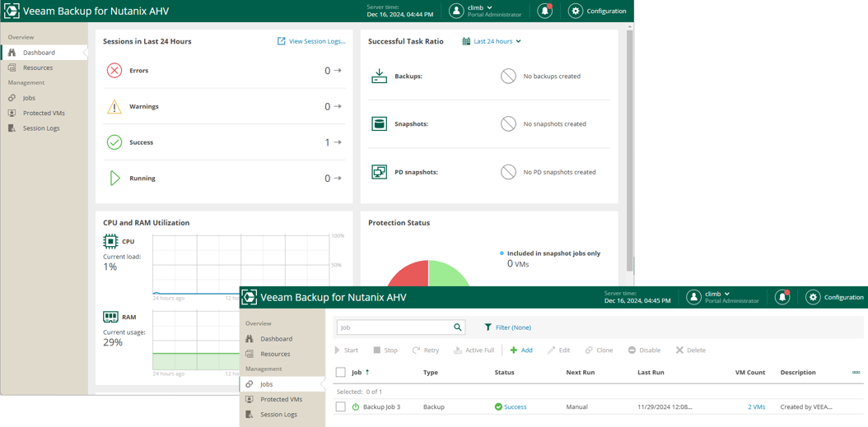Click the Veeam logo in front Jobs window header

tap(249, 297)
